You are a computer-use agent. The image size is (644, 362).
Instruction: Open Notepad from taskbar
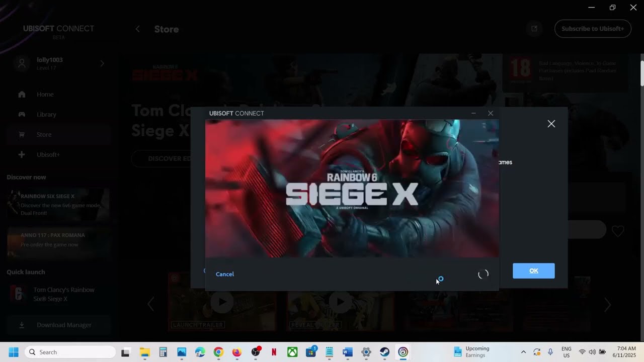tap(329, 352)
